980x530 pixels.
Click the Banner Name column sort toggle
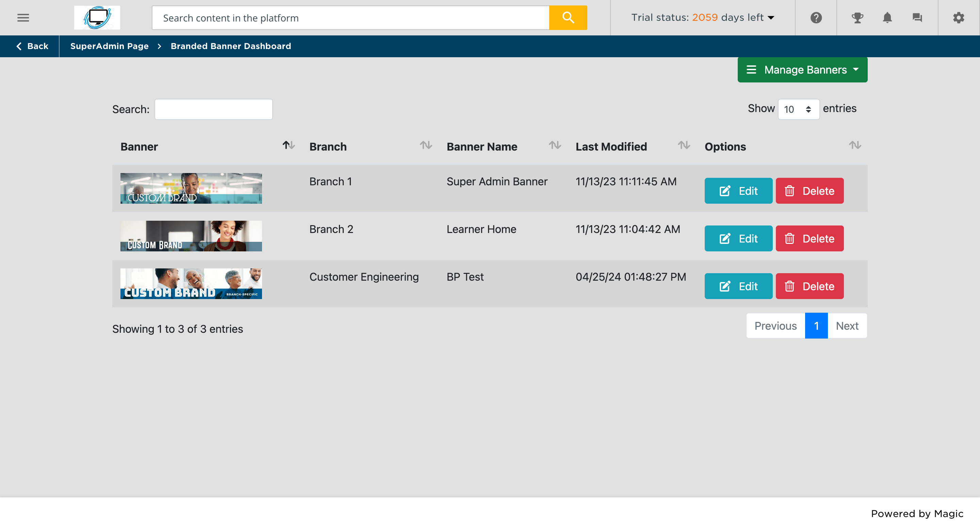[x=555, y=145]
